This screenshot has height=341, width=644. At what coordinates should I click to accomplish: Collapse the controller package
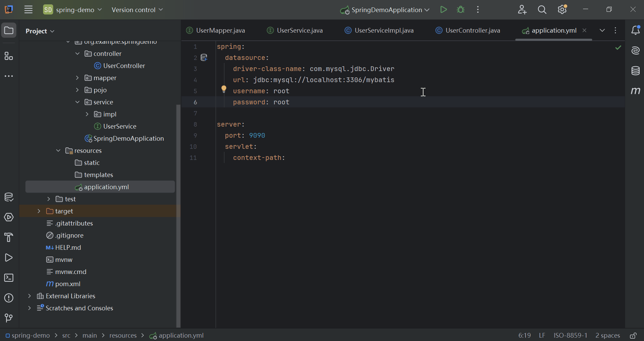[x=77, y=54]
